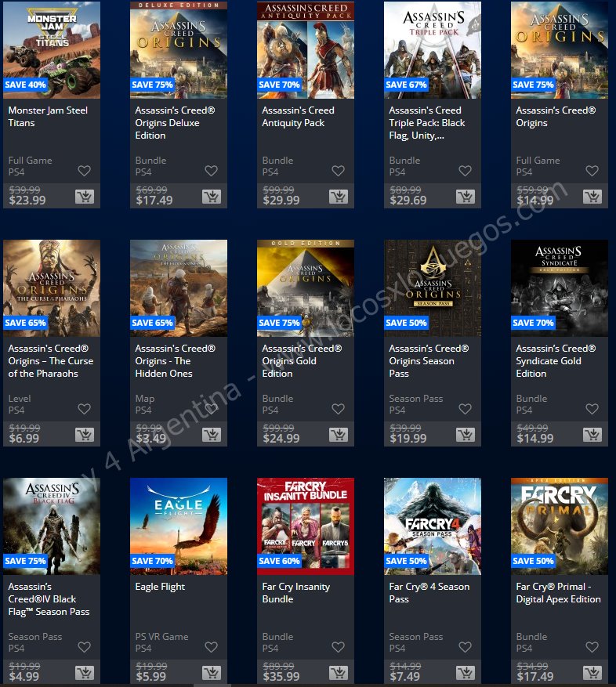This screenshot has width=616, height=687.
Task: Open The Hidden Ones cover thumbnail
Action: coord(179,287)
